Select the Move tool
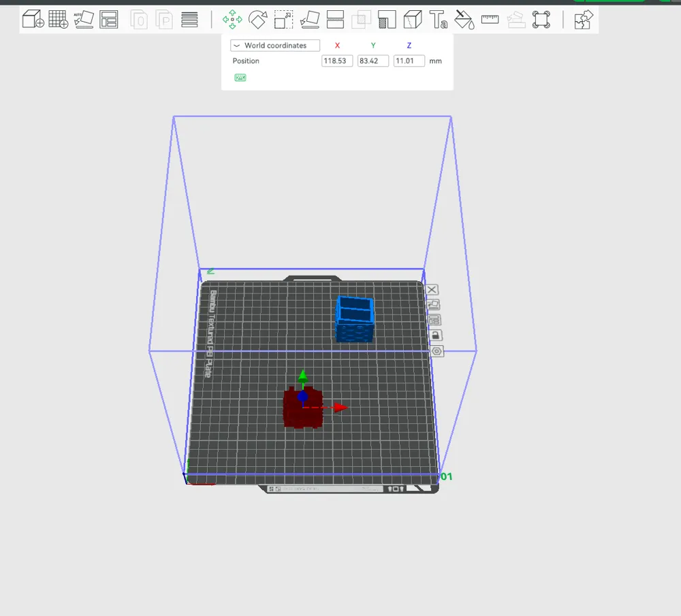681x616 pixels. pyautogui.click(x=232, y=20)
